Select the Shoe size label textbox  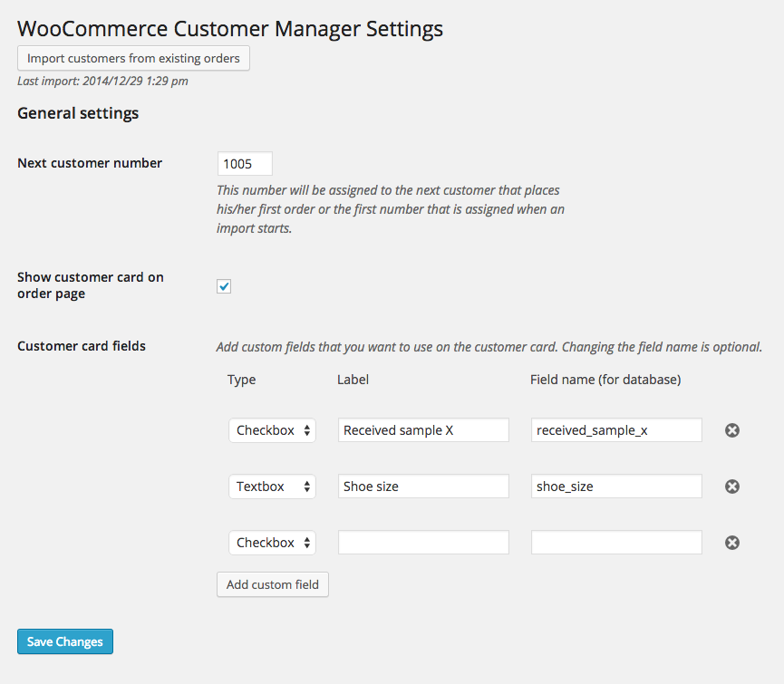pyautogui.click(x=422, y=486)
